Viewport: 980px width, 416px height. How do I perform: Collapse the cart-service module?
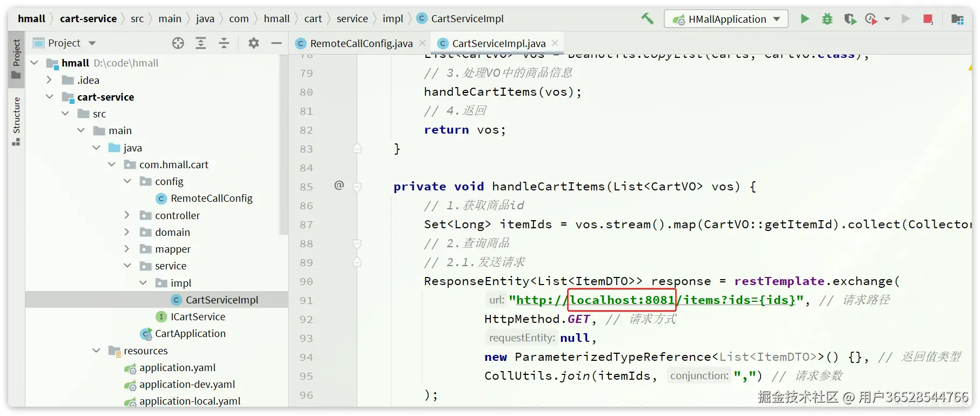[x=50, y=97]
